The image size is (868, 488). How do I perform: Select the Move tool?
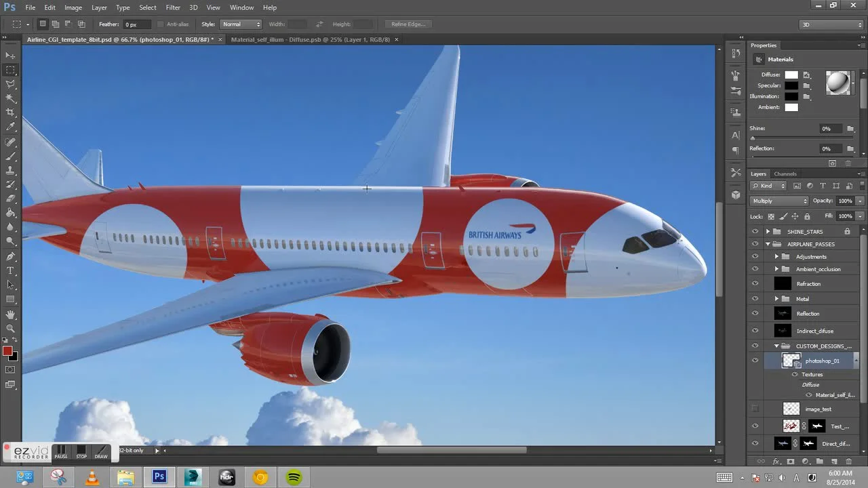pos(10,56)
